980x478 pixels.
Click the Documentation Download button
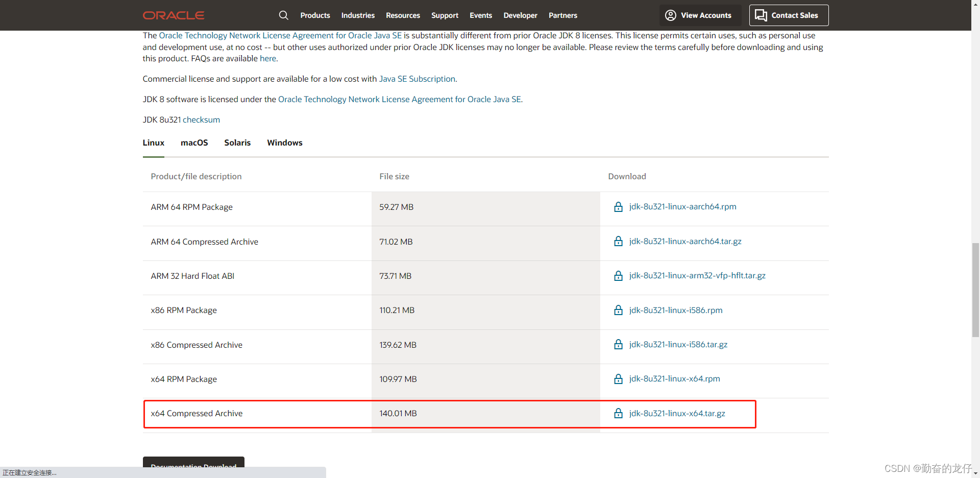point(193,463)
